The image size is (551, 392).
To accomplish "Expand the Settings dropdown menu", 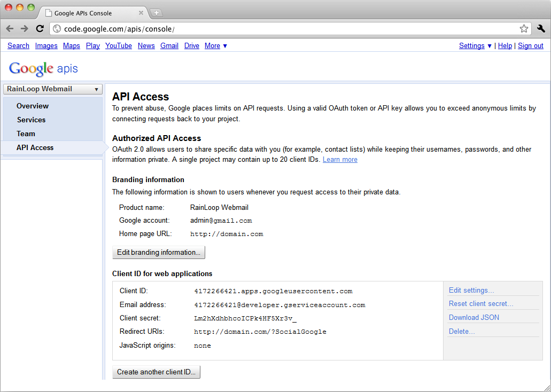I will [475, 46].
